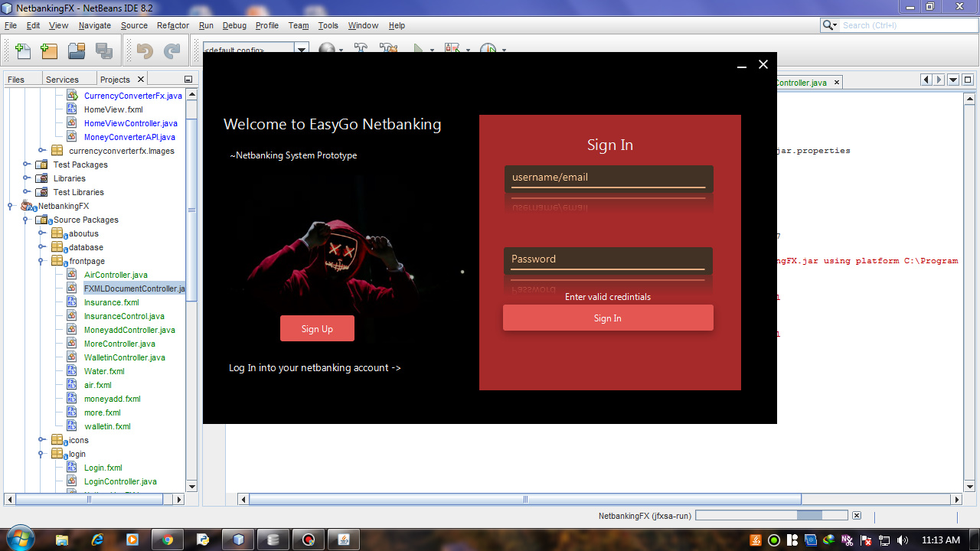Maximize the editor window with square icon
This screenshot has height=551, width=980.
968,80
